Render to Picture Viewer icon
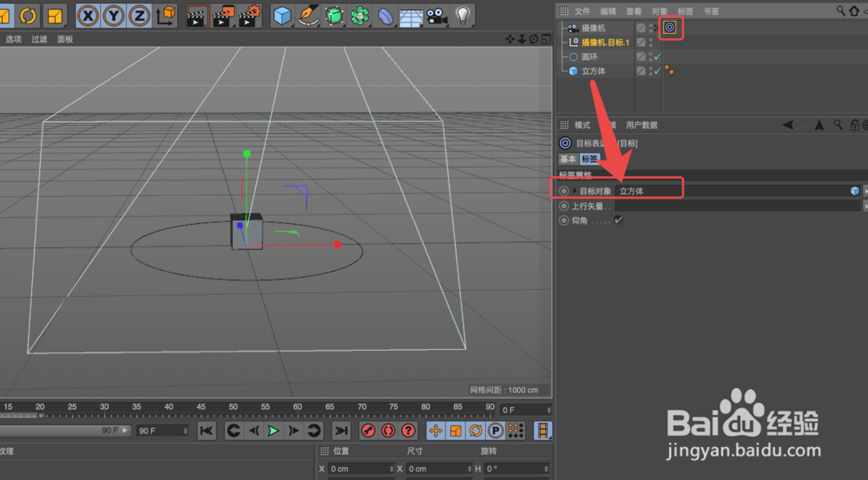This screenshot has height=480, width=868. point(223,16)
